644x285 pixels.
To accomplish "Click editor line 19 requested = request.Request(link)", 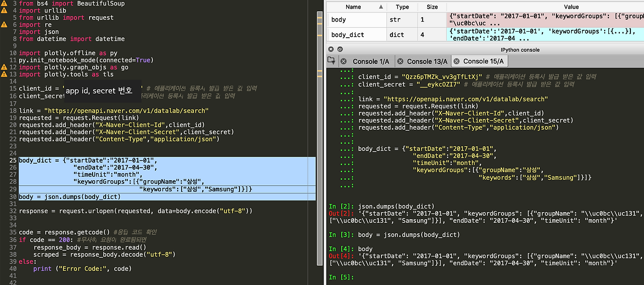I will [79, 118].
